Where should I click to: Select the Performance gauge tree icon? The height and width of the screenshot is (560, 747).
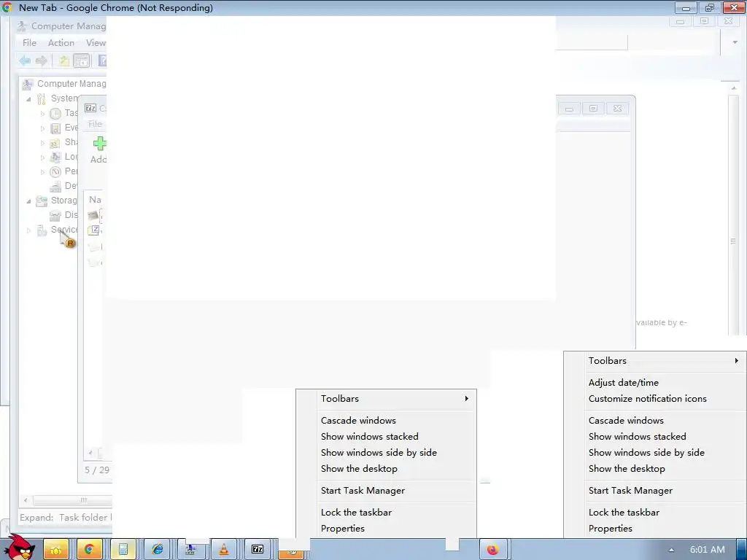(55, 171)
